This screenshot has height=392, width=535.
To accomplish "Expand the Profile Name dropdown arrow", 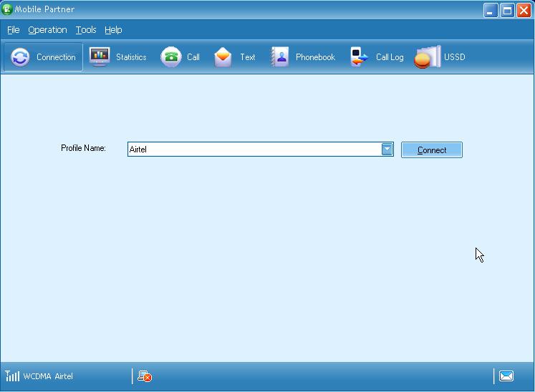I will (387, 150).
